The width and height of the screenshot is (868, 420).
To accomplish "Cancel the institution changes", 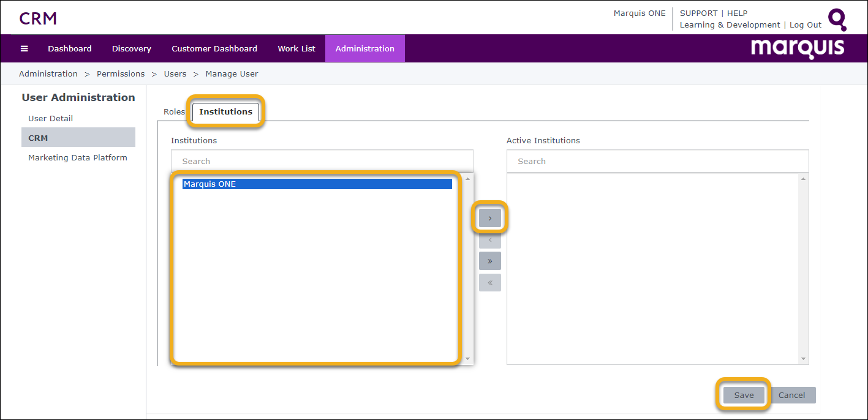I will coord(792,395).
